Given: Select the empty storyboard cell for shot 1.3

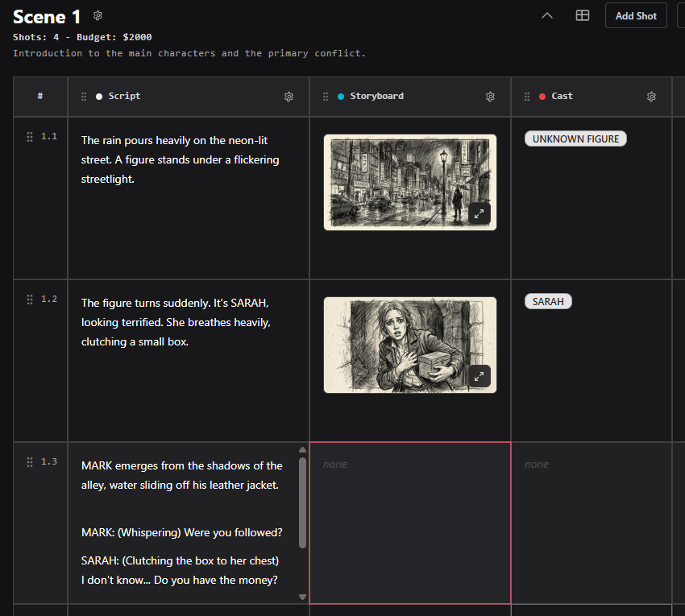Looking at the screenshot, I should coord(409,523).
